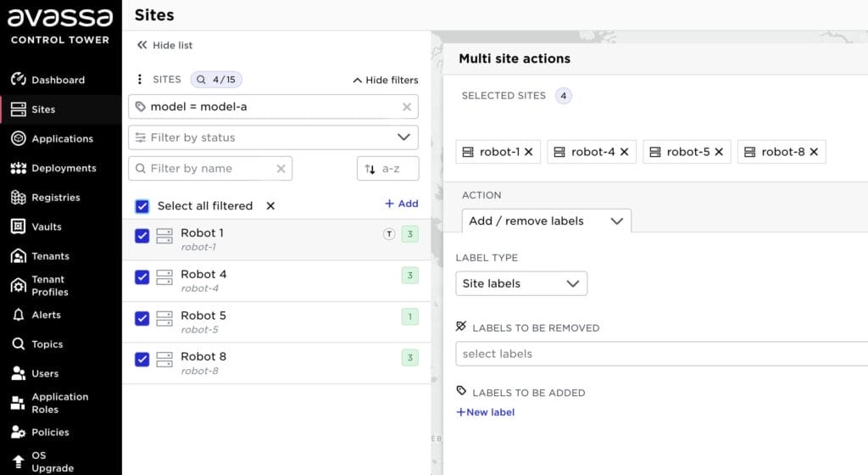
Task: Click the + Add site link
Action: 401,204
